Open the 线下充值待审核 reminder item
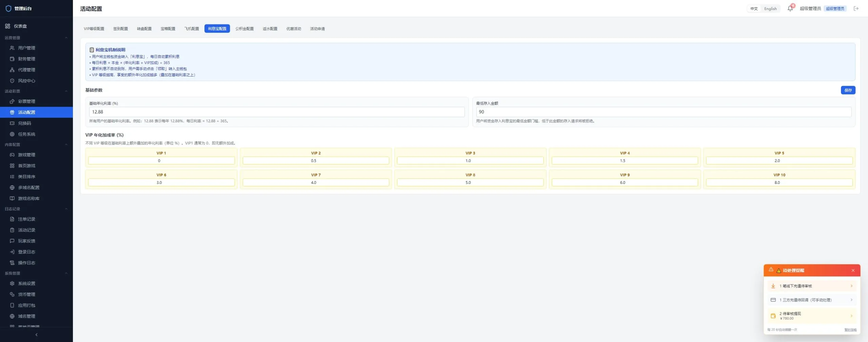Viewport: 868px width, 342px height. pyautogui.click(x=812, y=286)
